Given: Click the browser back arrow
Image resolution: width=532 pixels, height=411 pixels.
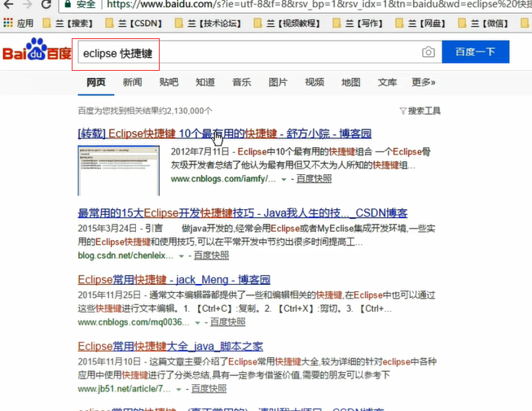Looking at the screenshot, I should 8,4.
